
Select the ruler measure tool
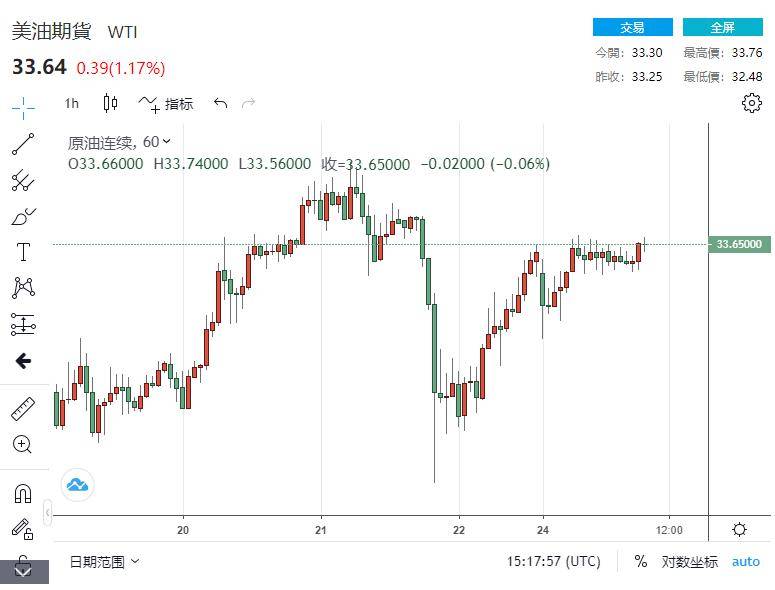point(23,408)
